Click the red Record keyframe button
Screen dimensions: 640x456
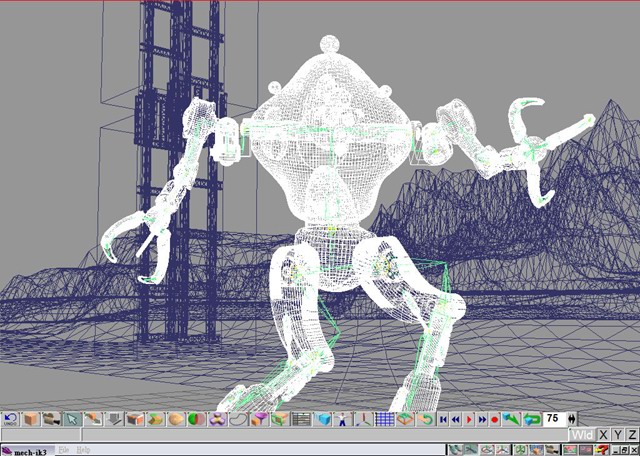[495, 420]
